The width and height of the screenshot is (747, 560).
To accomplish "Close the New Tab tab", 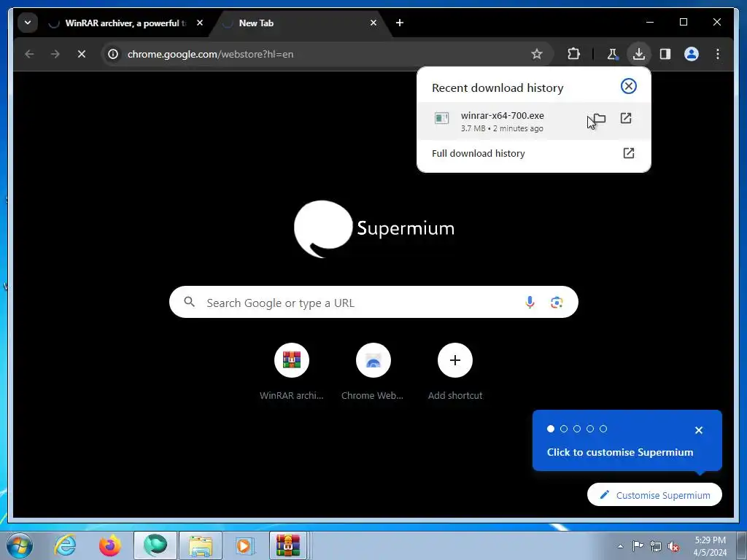I will [x=373, y=23].
